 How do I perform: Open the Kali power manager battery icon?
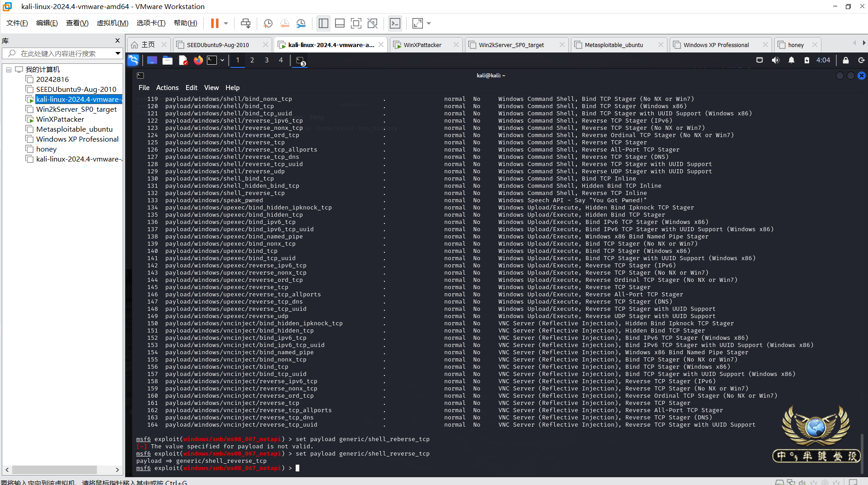[x=806, y=60]
